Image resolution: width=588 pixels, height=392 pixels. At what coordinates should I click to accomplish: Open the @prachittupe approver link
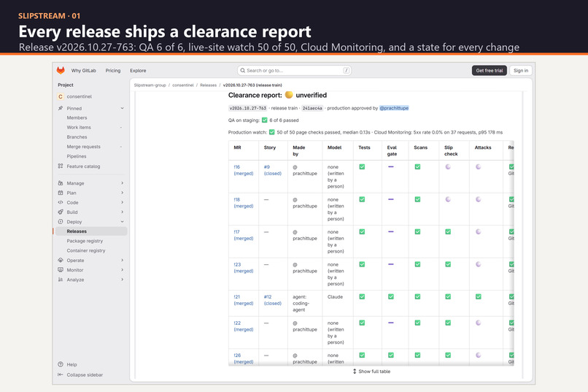coord(394,108)
